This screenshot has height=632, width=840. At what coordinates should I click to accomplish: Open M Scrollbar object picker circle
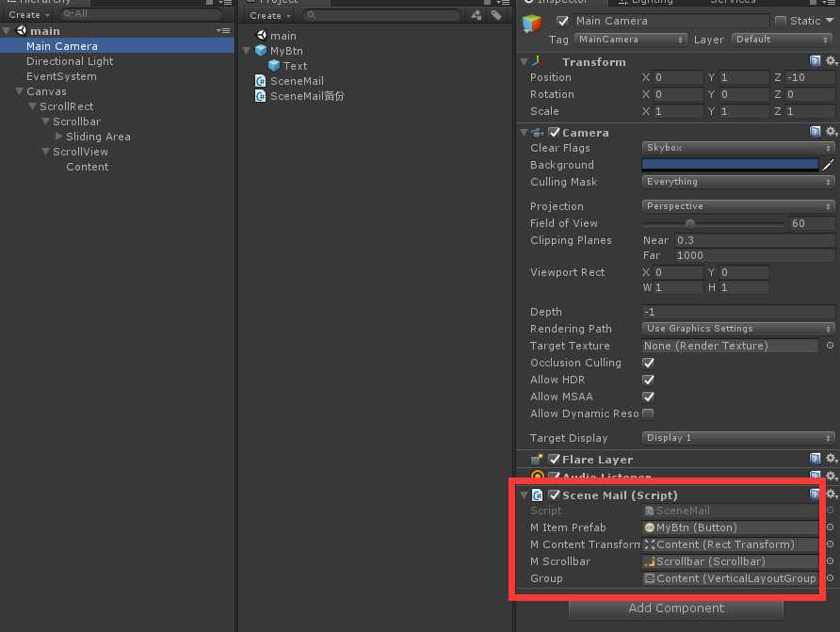coord(830,561)
